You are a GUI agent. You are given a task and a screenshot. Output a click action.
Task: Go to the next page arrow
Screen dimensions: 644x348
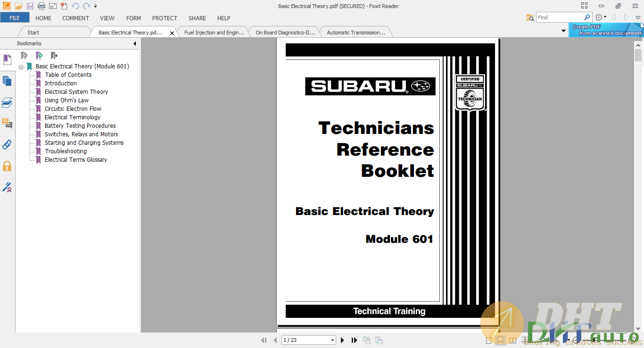coord(343,340)
